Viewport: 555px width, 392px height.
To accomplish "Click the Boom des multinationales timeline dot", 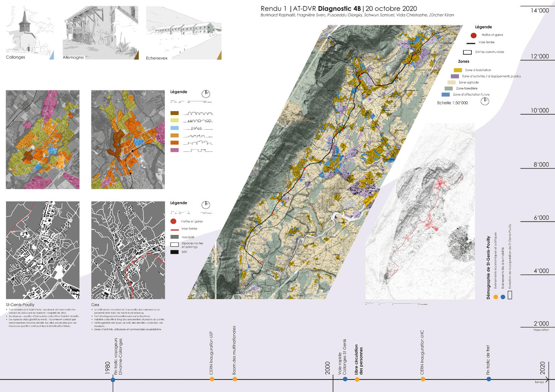I will click(235, 379).
